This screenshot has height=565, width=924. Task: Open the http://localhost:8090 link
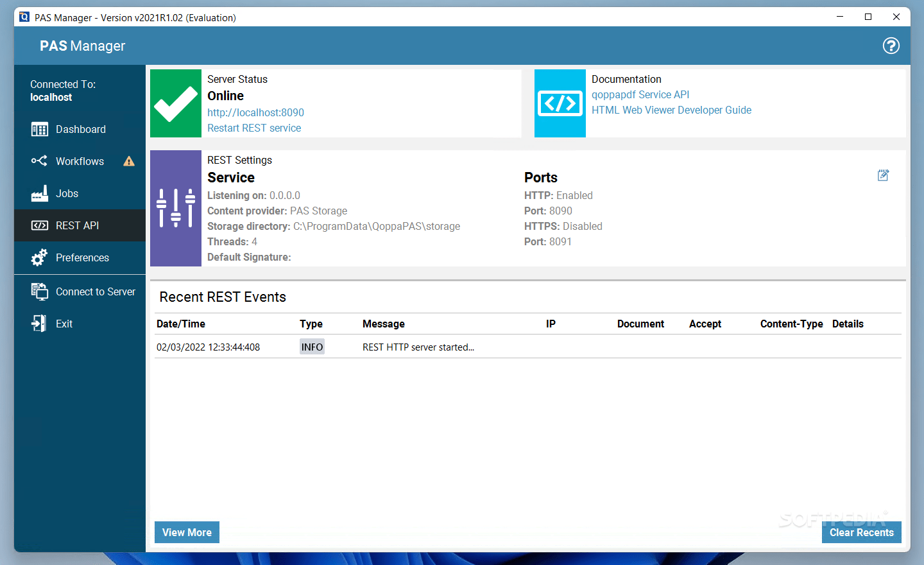(255, 112)
